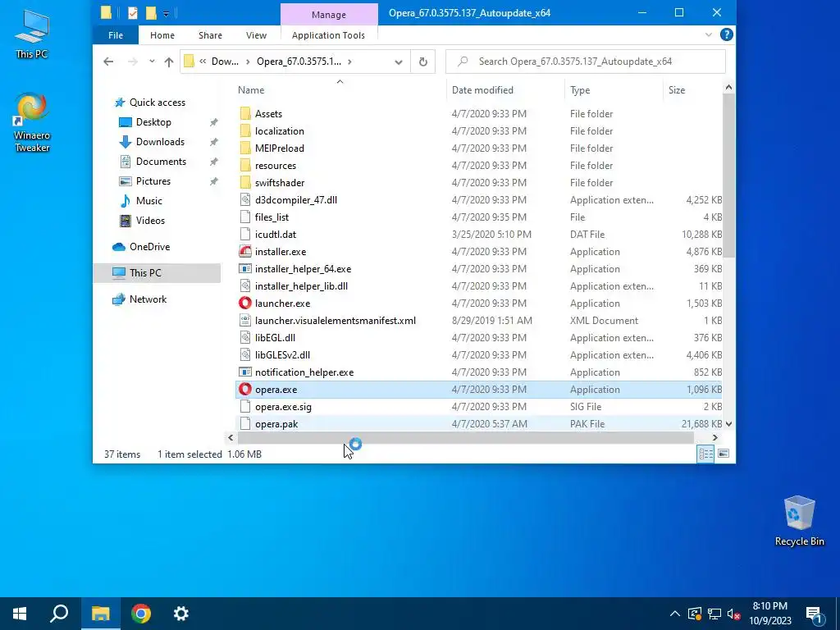Sort by the Date modified column
The image size is (840, 630).
505,90
